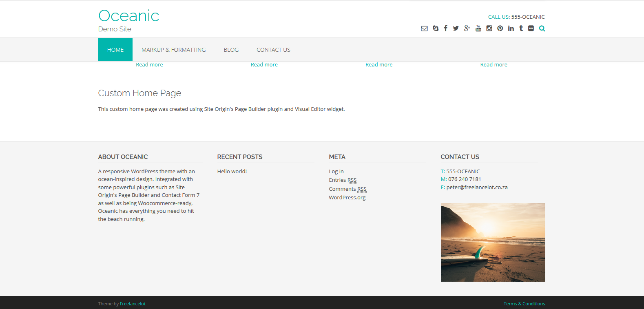Open the Markup & Formatting menu item
The image size is (644, 309).
point(173,50)
